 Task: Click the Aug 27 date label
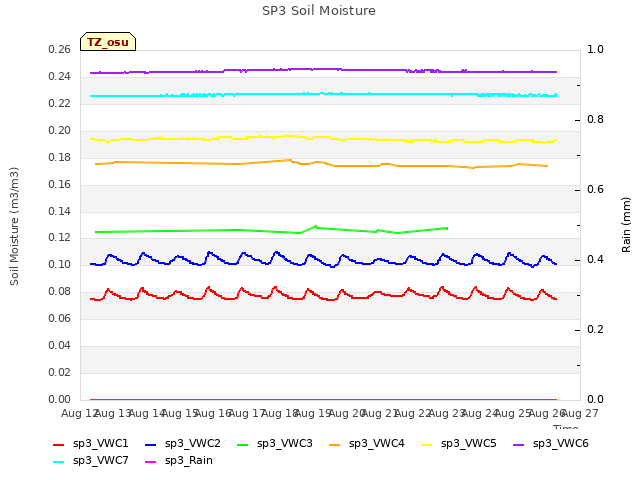coord(581,413)
